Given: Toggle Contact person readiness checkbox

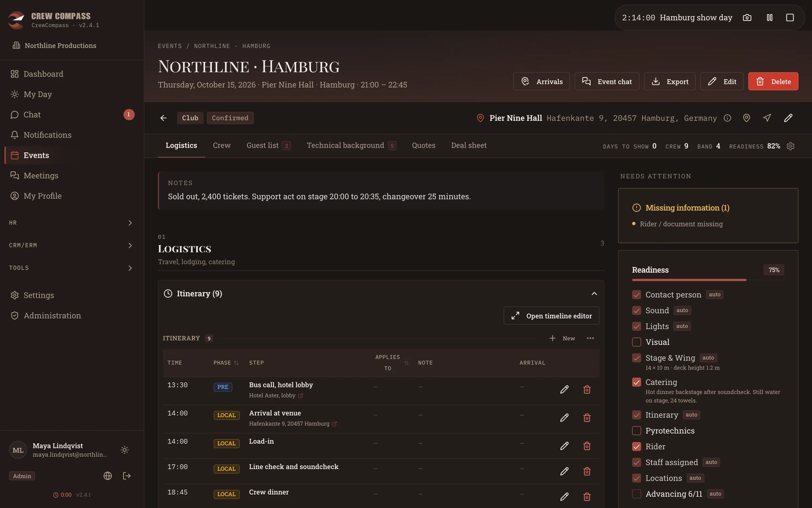Looking at the screenshot, I should click(636, 295).
